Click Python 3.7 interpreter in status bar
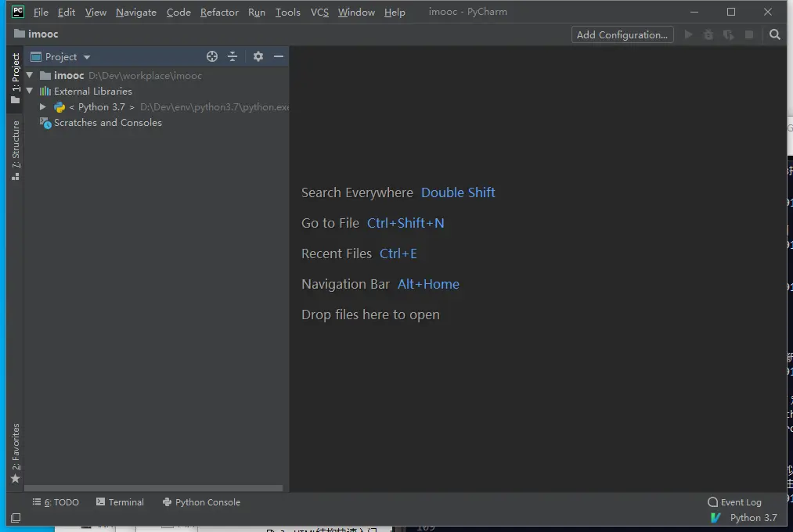The height and width of the screenshot is (532, 793). pyautogui.click(x=753, y=518)
